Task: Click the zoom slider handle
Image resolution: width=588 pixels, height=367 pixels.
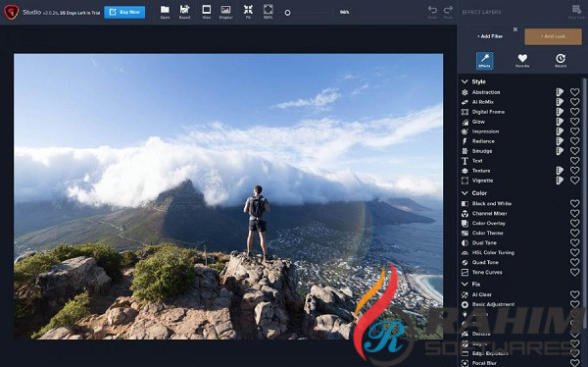Action: 287,13
